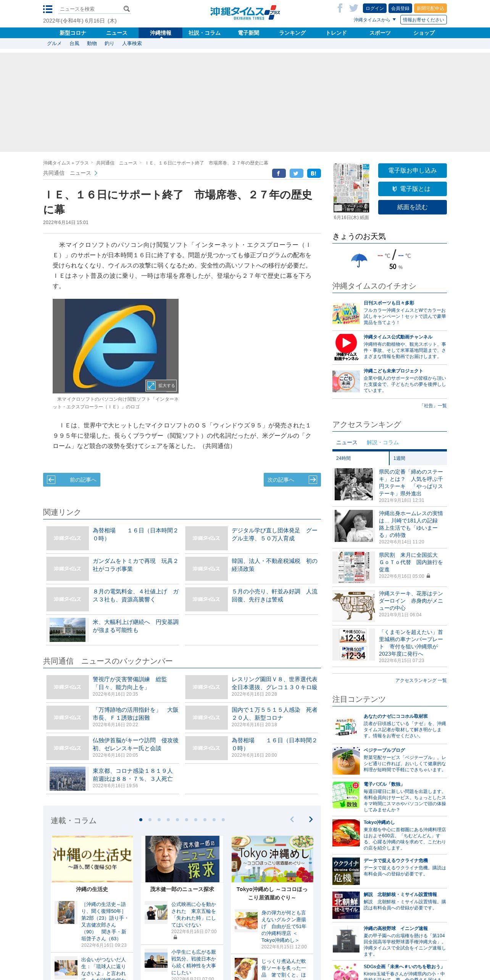Screen dimensions: 490x980
Task: Click the search magnifier icon
Action: point(127,9)
